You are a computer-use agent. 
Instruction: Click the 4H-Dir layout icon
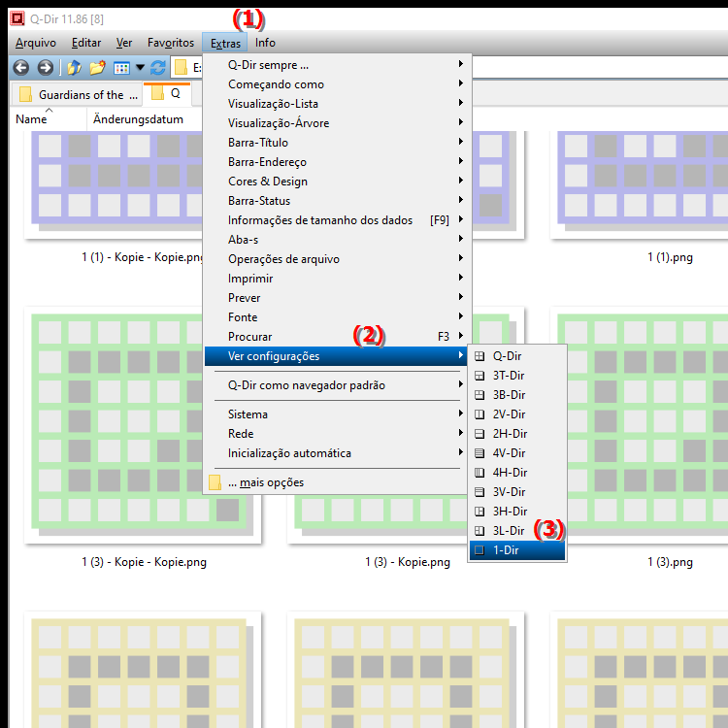(x=480, y=473)
